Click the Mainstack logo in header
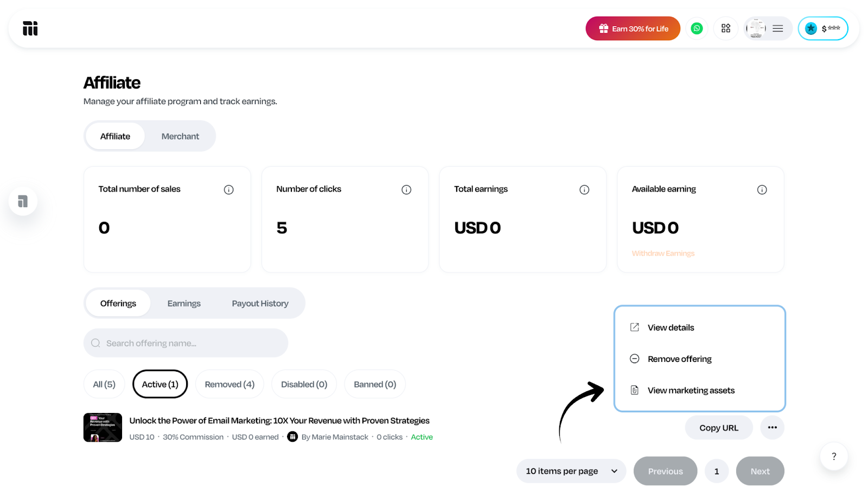868x490 pixels. [x=30, y=28]
